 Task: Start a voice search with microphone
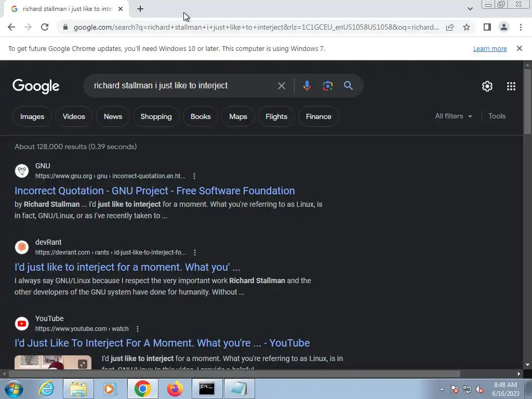pyautogui.click(x=307, y=86)
